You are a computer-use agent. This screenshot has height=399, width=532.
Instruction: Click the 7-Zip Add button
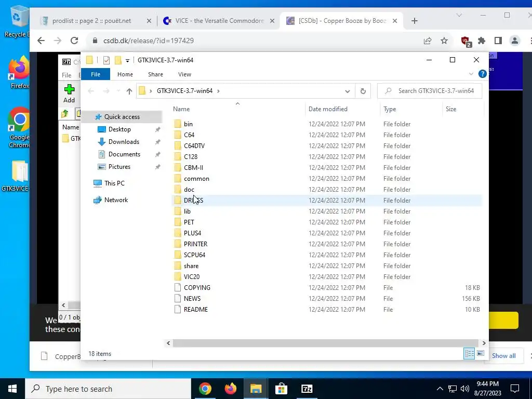(69, 94)
